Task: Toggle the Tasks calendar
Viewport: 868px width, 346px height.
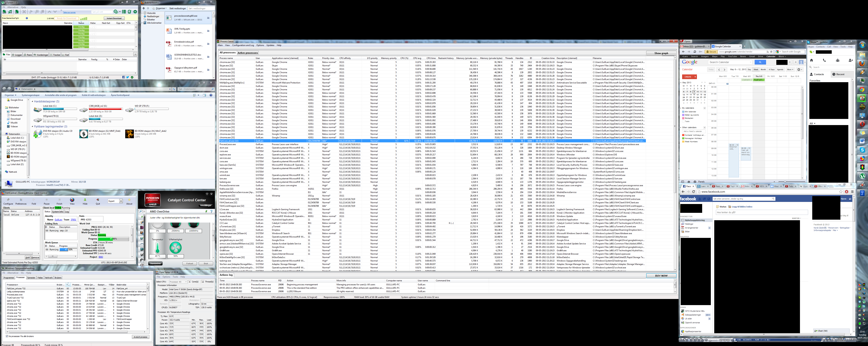Action: tap(683, 121)
